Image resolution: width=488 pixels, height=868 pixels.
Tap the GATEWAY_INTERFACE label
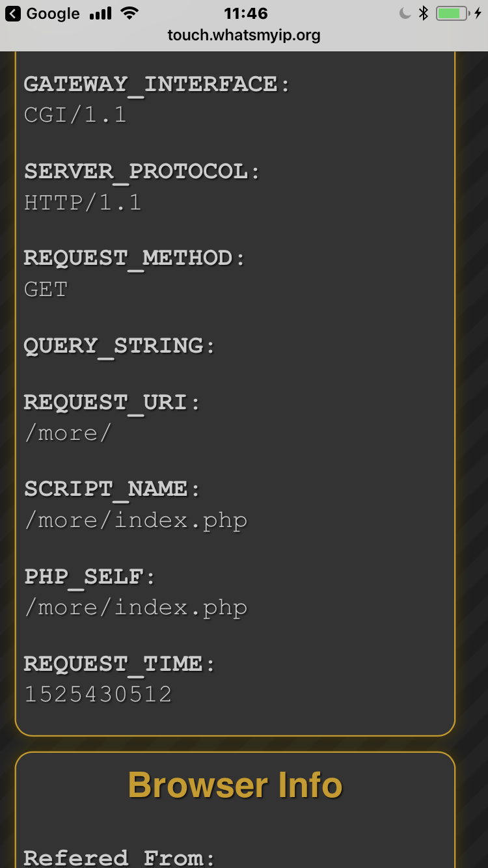click(156, 83)
